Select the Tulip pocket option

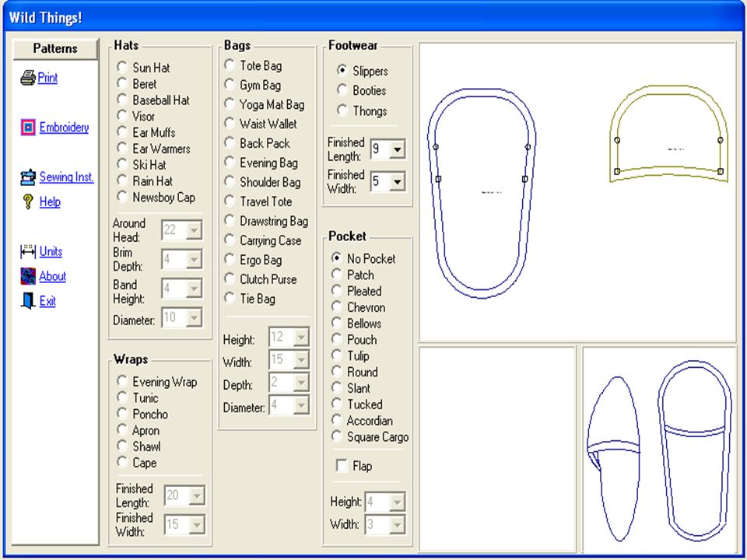337,355
